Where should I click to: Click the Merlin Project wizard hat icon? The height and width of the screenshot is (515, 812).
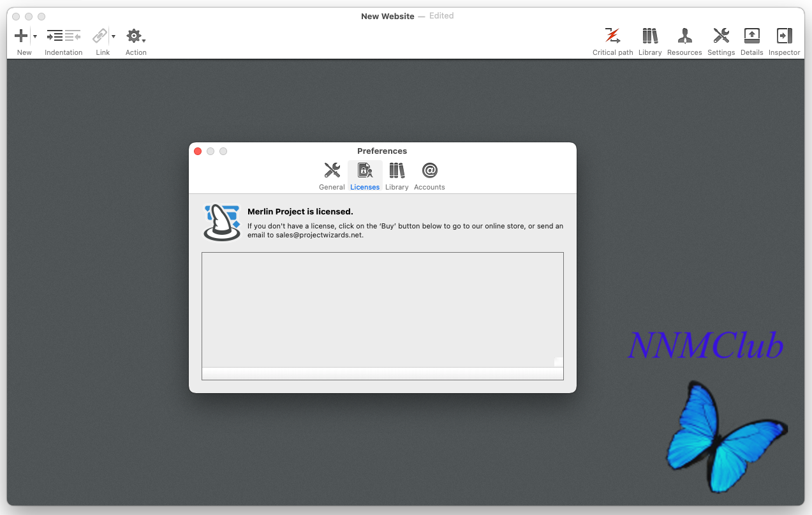[x=222, y=222]
